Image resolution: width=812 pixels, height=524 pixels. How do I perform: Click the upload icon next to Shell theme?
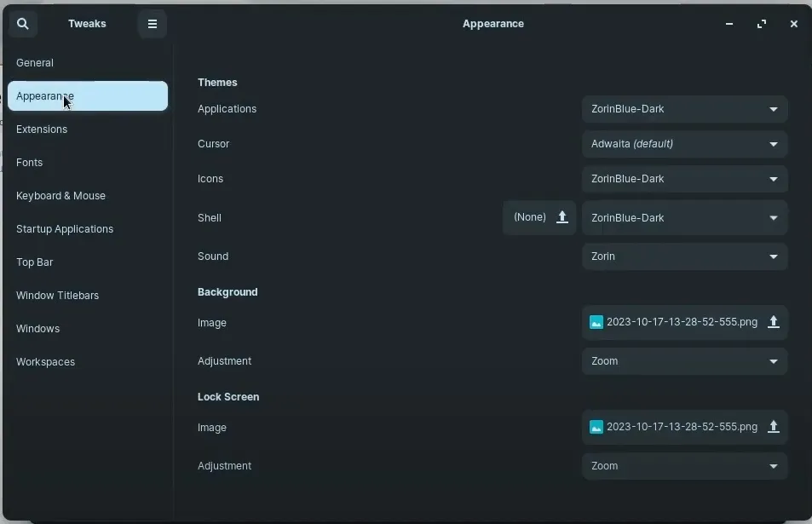click(x=561, y=217)
